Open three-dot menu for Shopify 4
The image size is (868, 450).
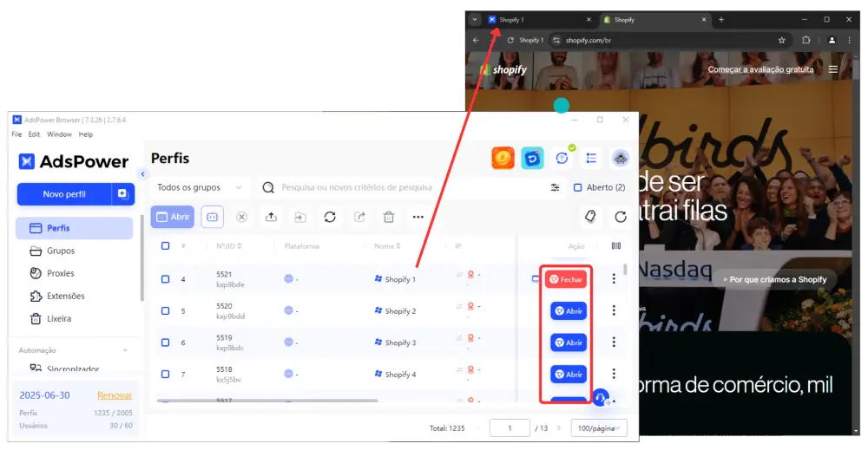tap(614, 374)
